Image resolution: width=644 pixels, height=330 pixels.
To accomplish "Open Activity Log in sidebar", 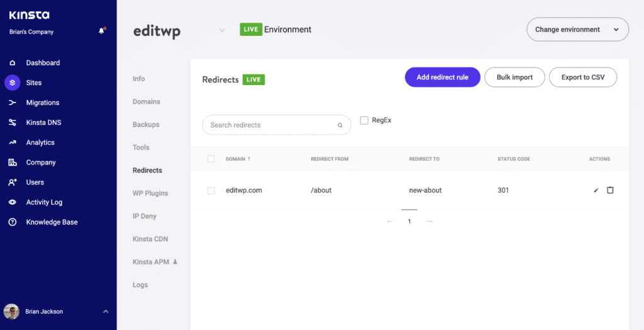I will [45, 202].
